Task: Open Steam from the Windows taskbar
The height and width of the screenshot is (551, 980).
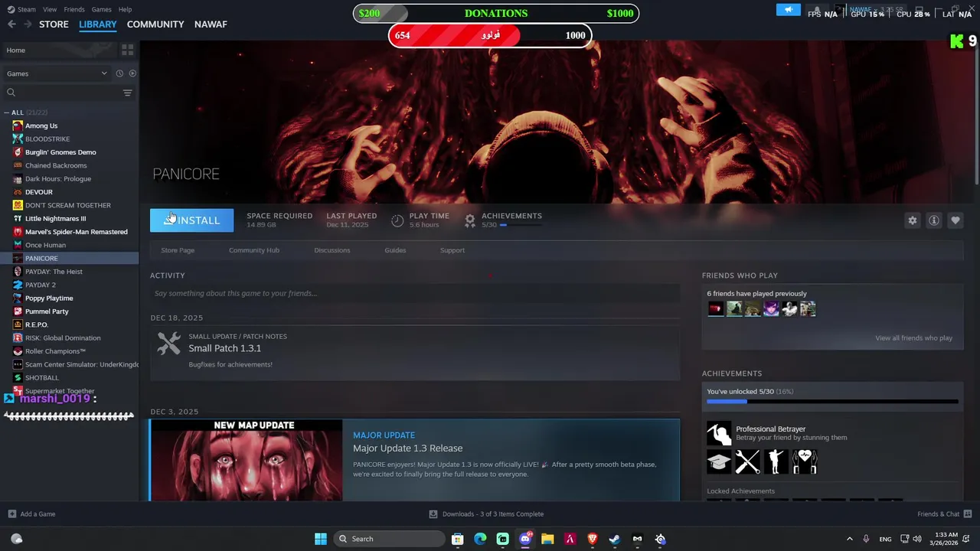Action: pos(615,539)
